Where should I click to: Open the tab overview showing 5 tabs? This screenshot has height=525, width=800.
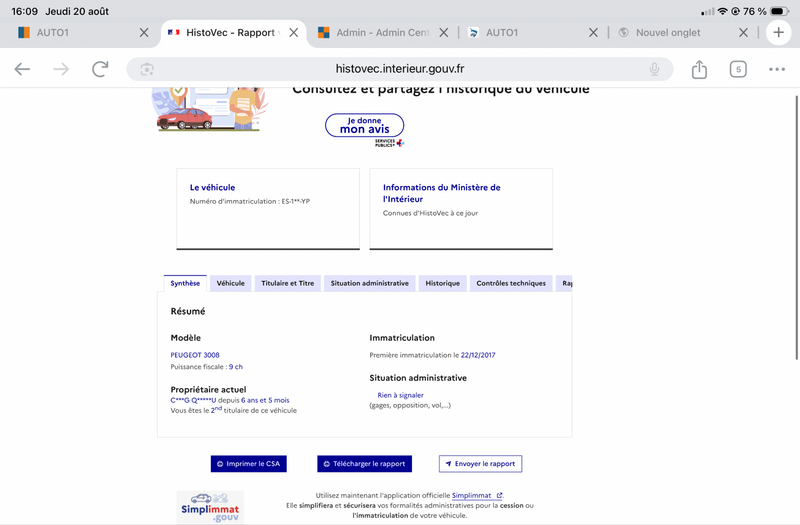click(738, 69)
